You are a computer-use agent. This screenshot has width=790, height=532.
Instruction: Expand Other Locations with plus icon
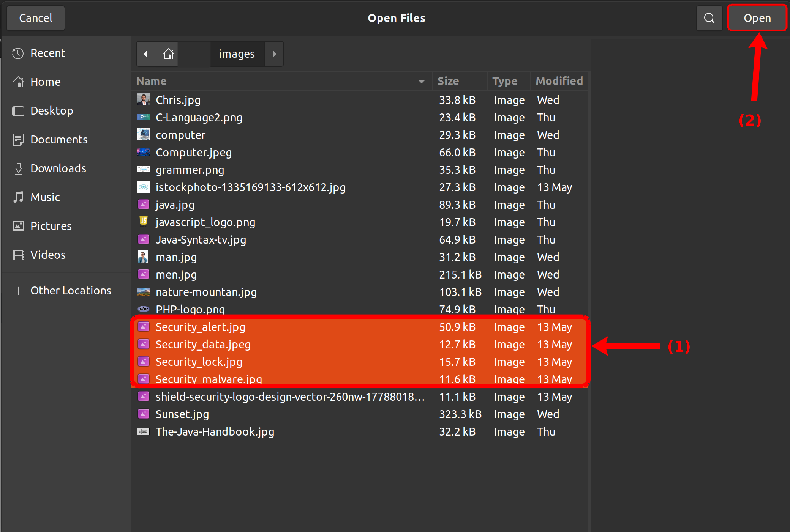point(18,291)
